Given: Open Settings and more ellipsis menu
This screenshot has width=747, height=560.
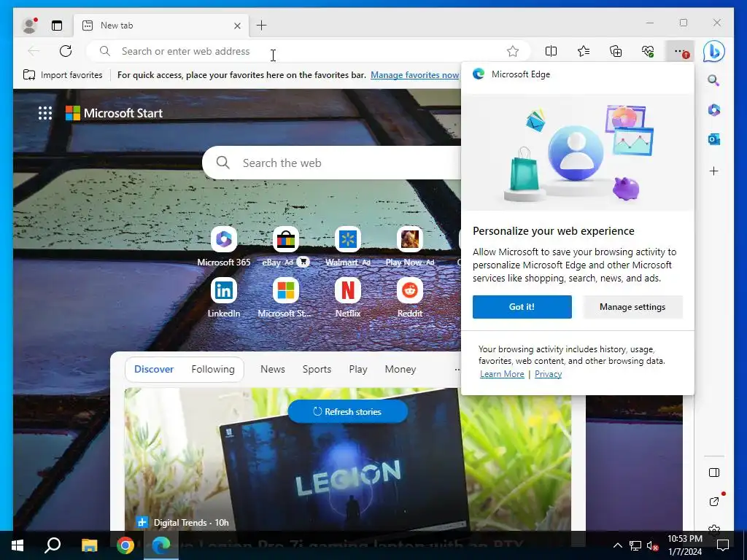Looking at the screenshot, I should tap(681, 52).
